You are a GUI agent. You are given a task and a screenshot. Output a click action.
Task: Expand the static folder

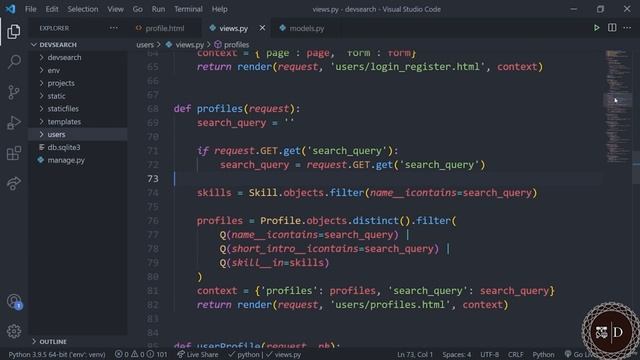(x=56, y=96)
